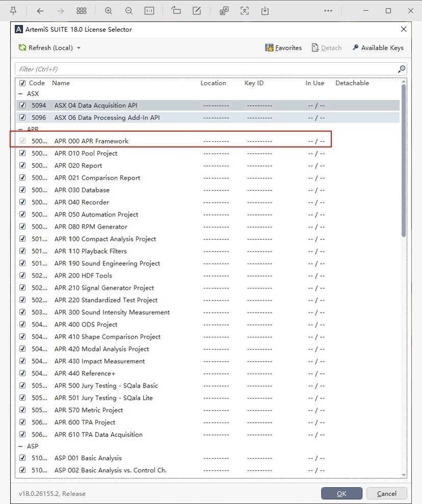
Task: Zoom out with the magnifier minus icon
Action: point(129,11)
